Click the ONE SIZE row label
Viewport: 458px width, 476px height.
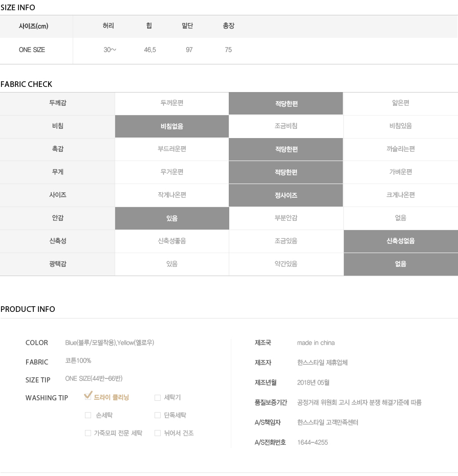pos(32,50)
